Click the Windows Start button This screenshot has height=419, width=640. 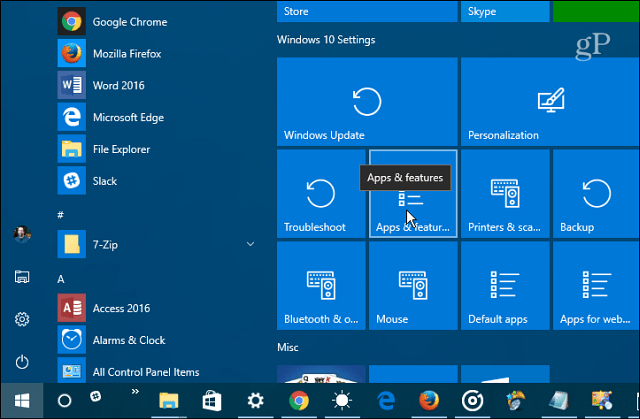(22, 401)
